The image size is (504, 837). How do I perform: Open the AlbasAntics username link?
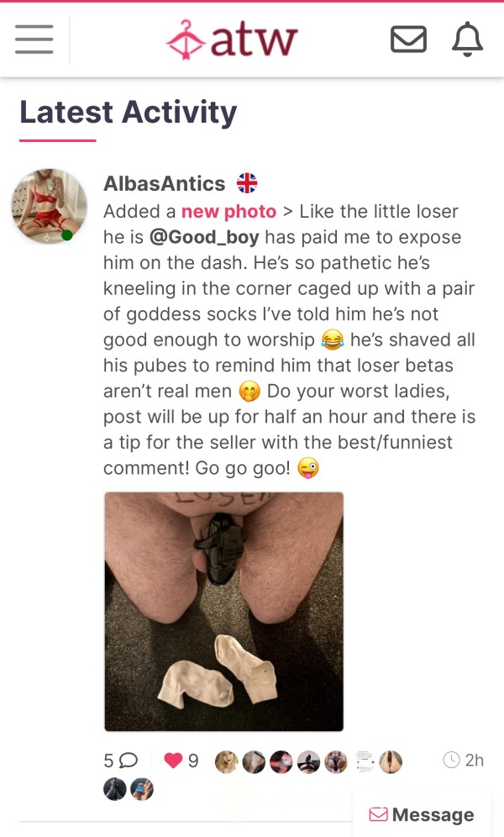click(x=165, y=183)
